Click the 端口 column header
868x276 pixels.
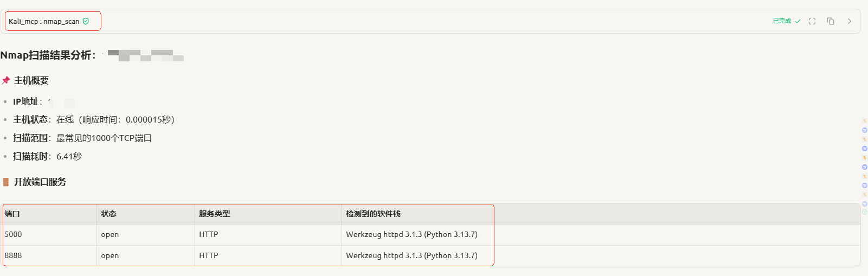pos(12,214)
